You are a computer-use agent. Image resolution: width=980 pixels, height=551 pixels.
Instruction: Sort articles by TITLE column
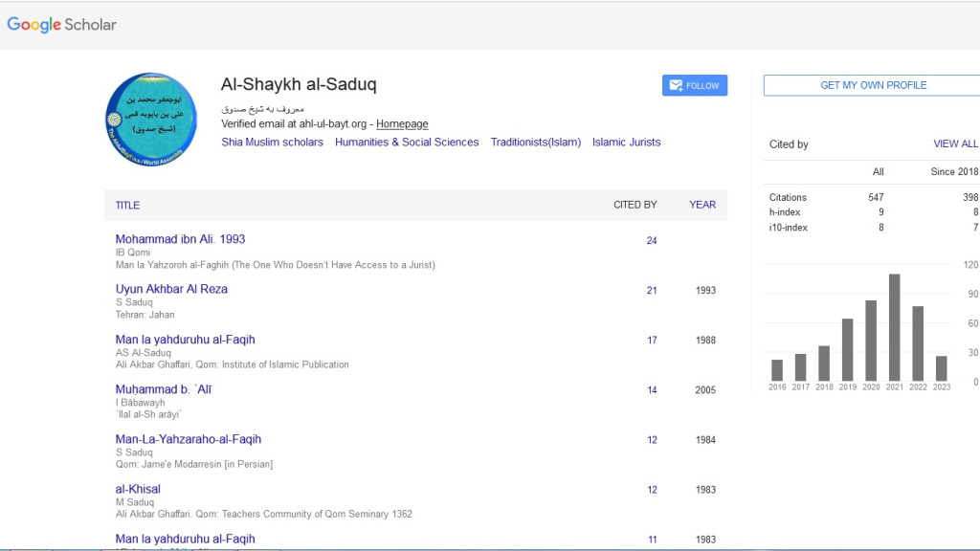(x=127, y=205)
